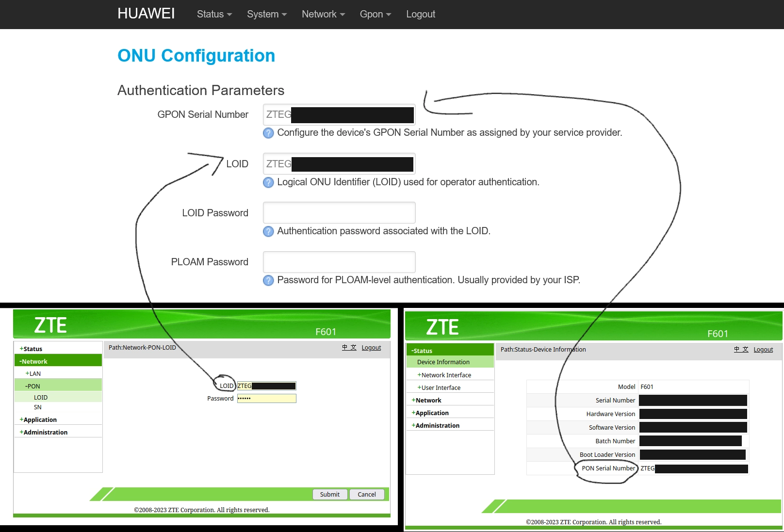This screenshot has width=784, height=532.
Task: Expand +Application in ZTE Device Information sidebar
Action: 430,413
